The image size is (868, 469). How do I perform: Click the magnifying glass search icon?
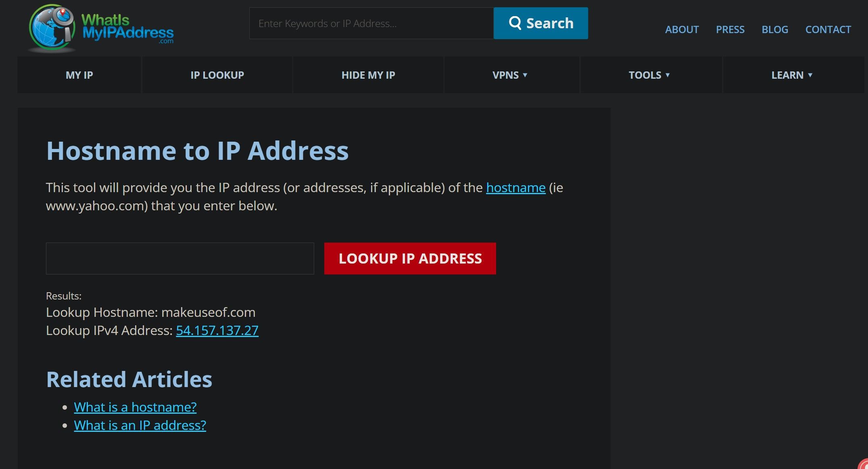pos(515,23)
